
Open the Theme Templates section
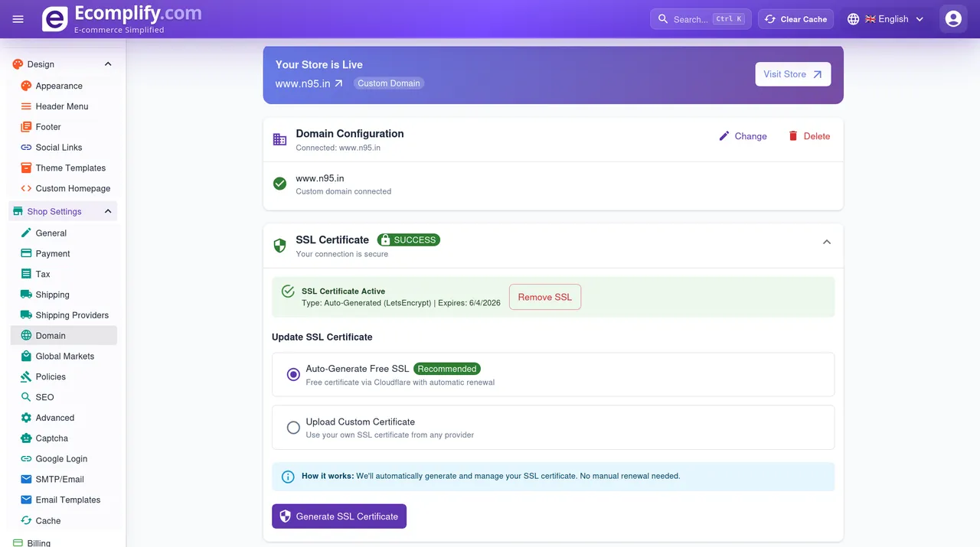click(70, 168)
